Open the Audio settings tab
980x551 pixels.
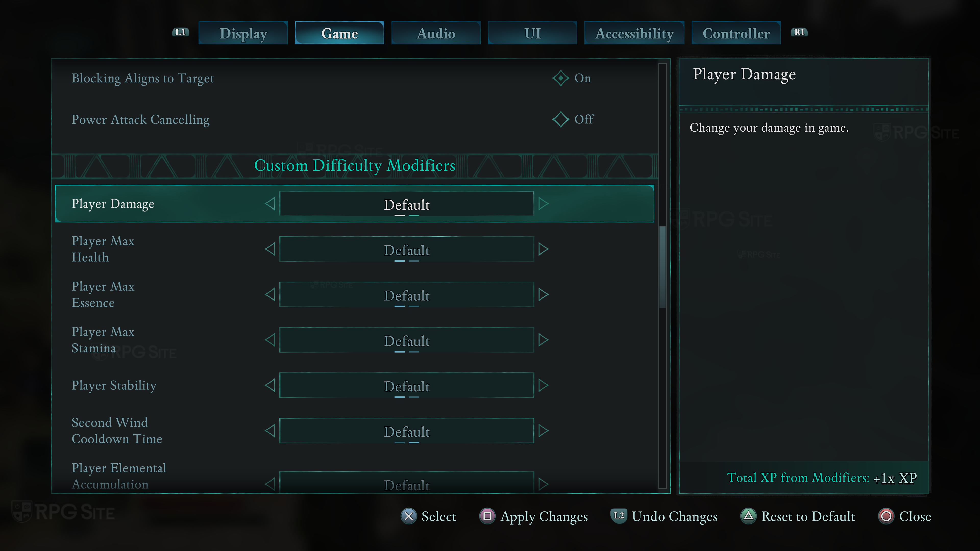(436, 33)
